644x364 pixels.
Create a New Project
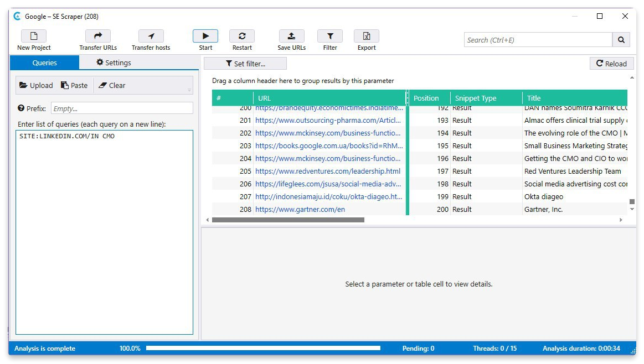coord(34,40)
